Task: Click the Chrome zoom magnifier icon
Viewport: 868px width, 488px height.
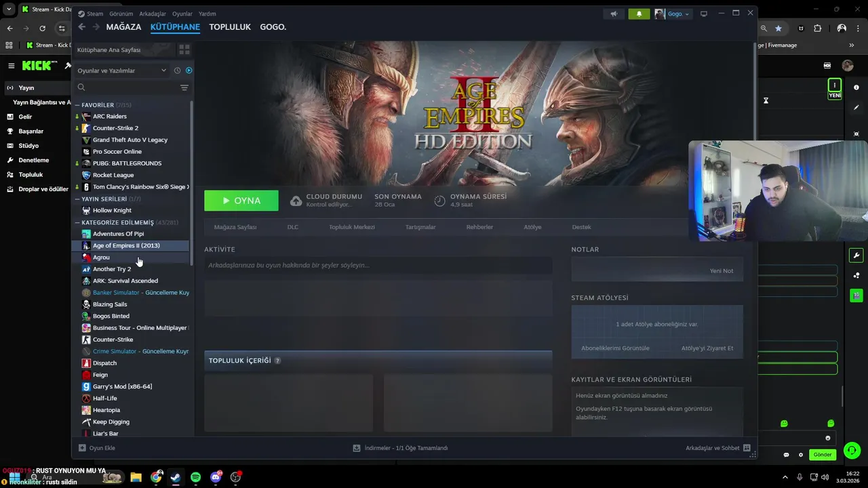Action: (764, 28)
